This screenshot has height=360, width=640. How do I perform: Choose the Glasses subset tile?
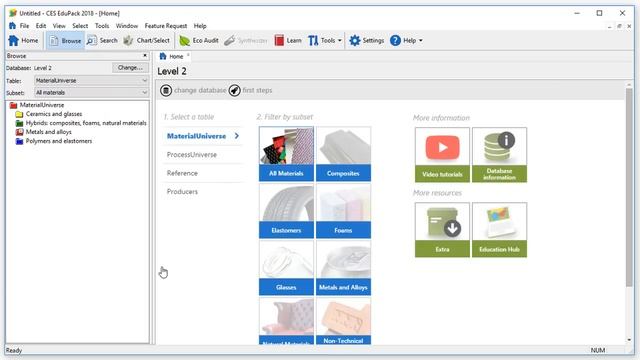(x=286, y=268)
